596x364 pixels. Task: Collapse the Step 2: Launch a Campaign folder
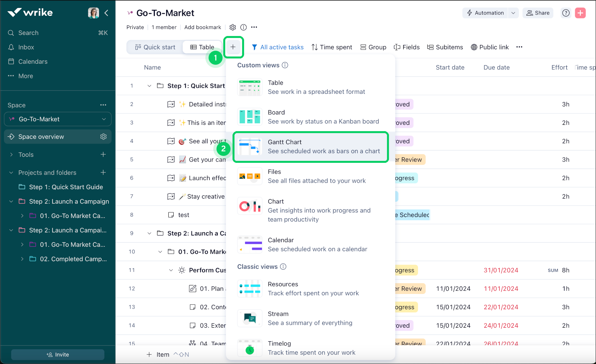point(11,201)
